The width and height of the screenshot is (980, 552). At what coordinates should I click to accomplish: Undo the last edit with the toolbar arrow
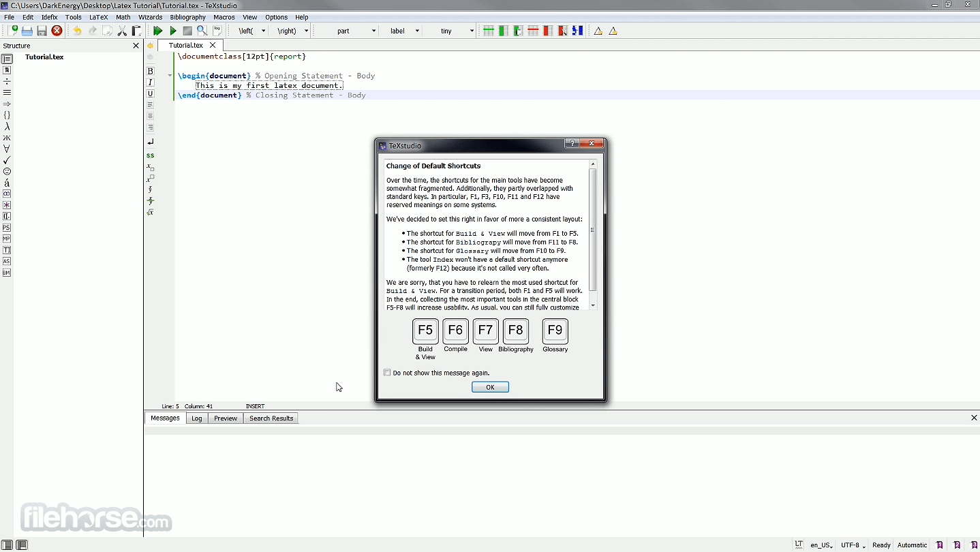[x=77, y=31]
